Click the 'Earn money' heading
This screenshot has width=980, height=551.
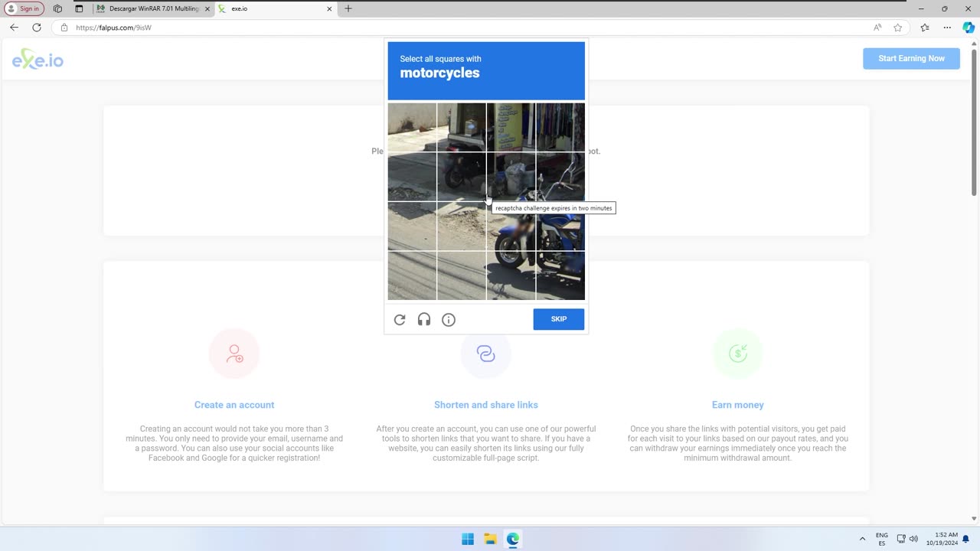738,405
